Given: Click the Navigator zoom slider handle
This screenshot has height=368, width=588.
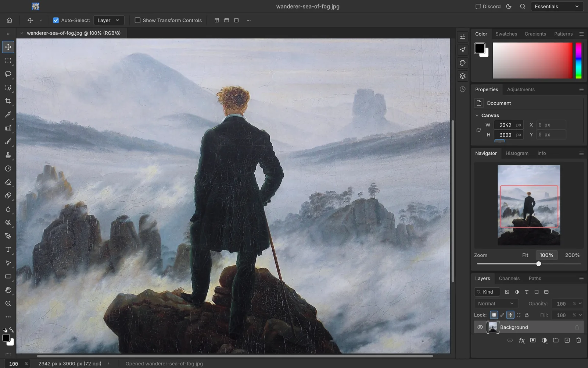Looking at the screenshot, I should (x=538, y=264).
